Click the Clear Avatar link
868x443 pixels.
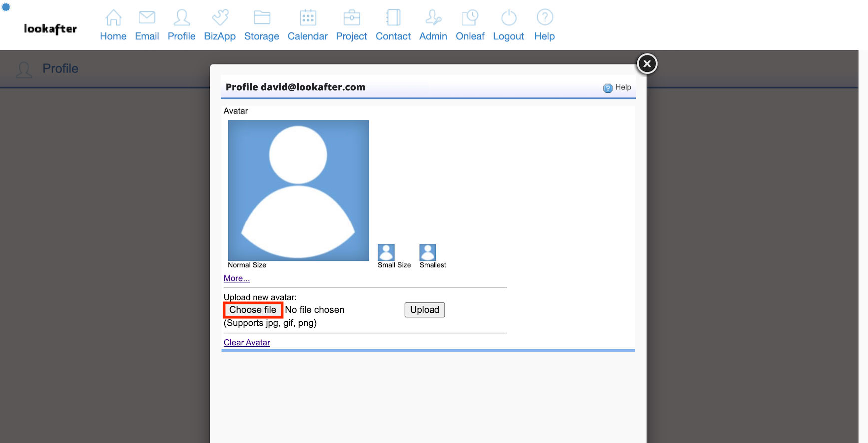click(247, 342)
